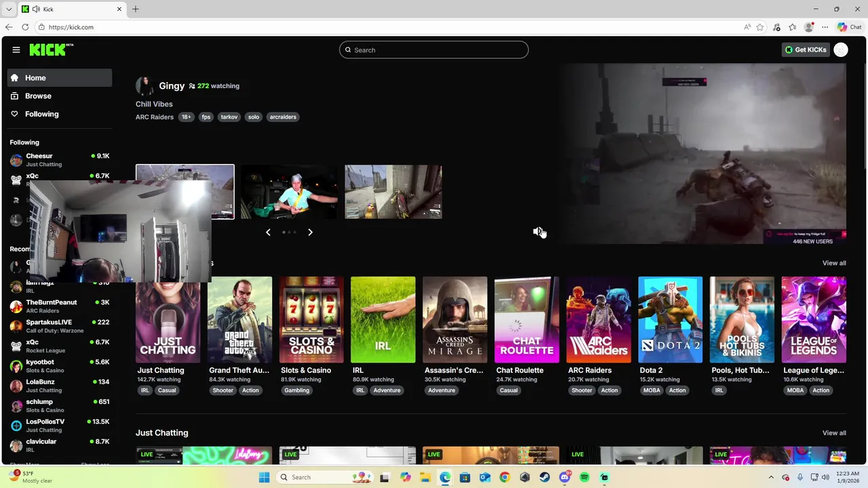This screenshot has height=488, width=868.
Task: Open File Explorer from taskbar
Action: click(x=425, y=477)
